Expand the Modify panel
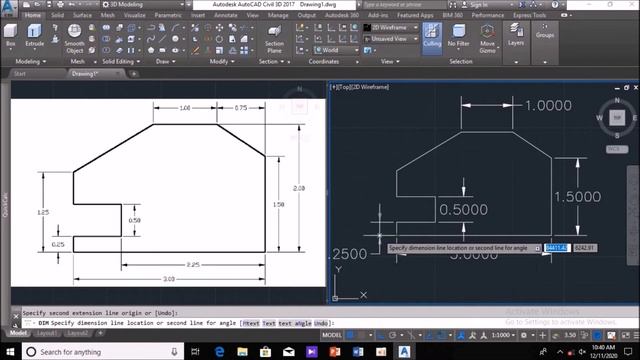The image size is (640, 360). 222,61
